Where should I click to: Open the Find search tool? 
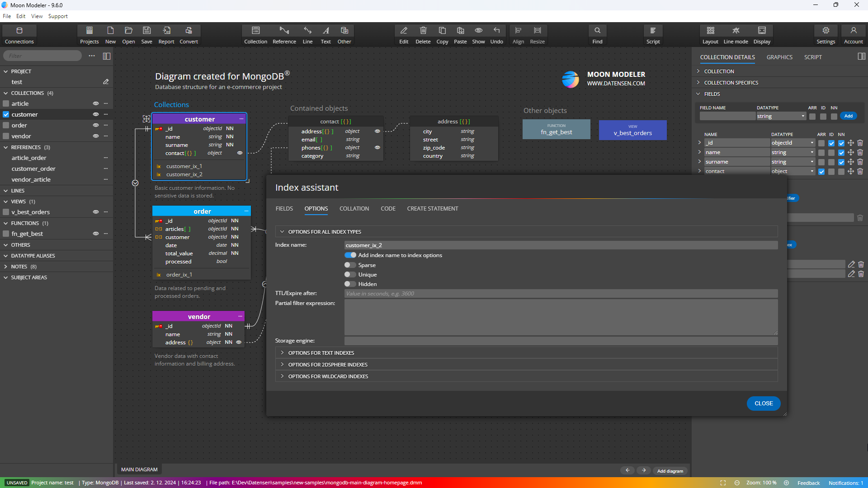(x=597, y=34)
